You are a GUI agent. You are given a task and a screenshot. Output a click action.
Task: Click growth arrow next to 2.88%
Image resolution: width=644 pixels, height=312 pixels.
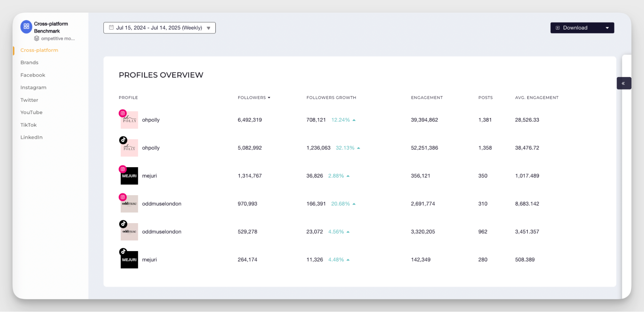348,176
